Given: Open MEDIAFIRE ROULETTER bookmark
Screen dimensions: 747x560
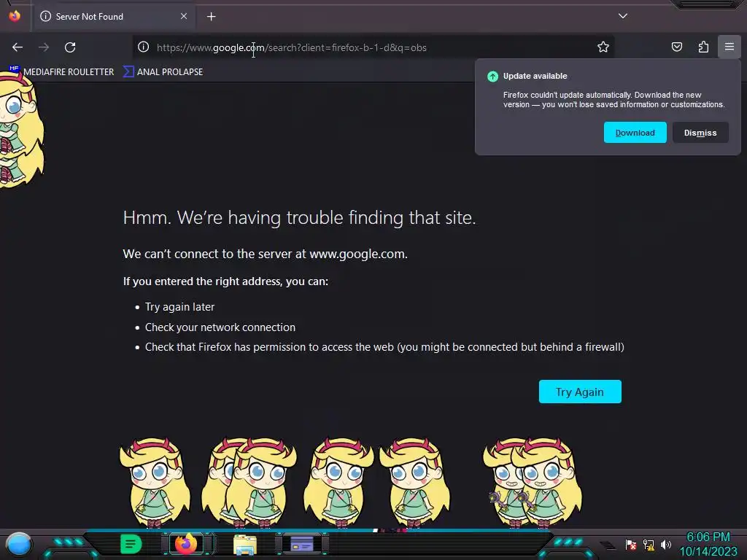Looking at the screenshot, I should tap(61, 71).
